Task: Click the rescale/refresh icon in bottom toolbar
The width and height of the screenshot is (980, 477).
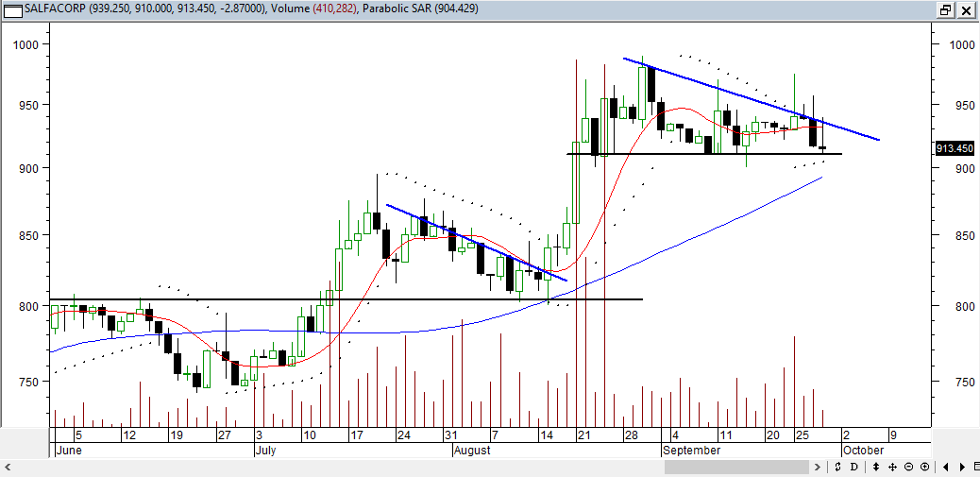Action: [837, 467]
